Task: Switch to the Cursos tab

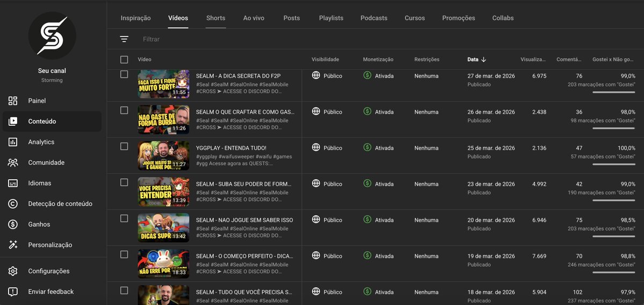Action: 415,18
